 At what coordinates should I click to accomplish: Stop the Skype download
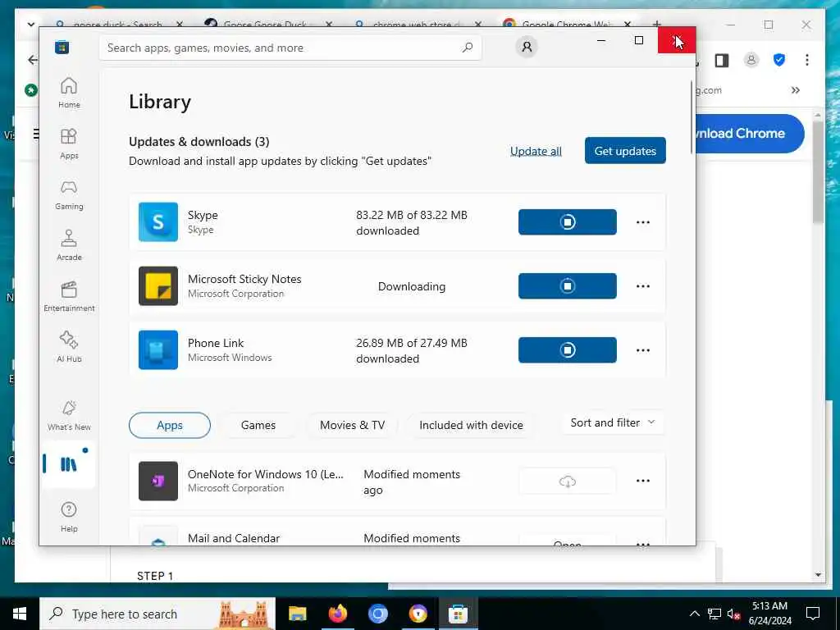click(x=568, y=221)
